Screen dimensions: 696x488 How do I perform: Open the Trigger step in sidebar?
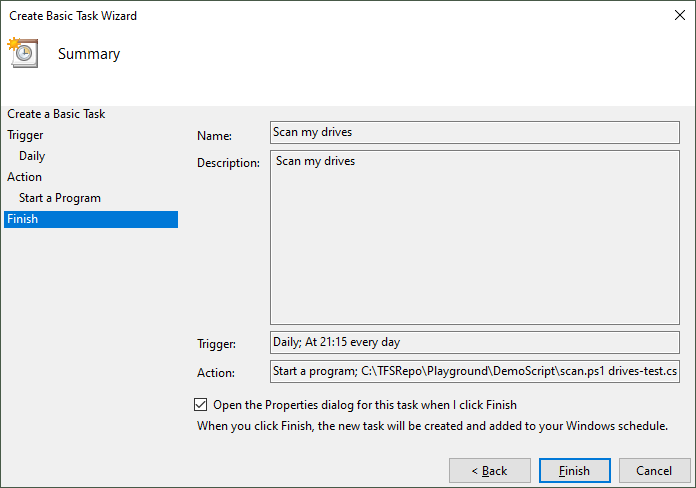point(25,135)
